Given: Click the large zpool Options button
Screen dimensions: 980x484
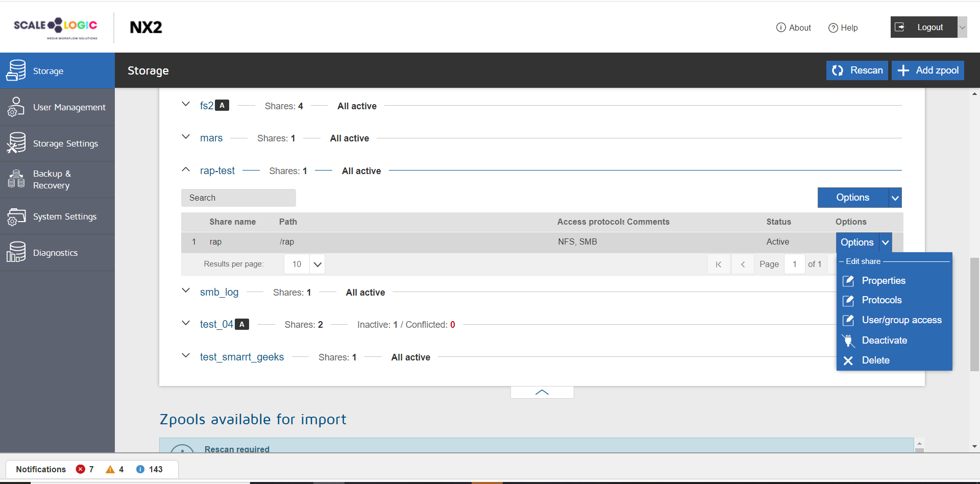Looking at the screenshot, I should [x=853, y=198].
